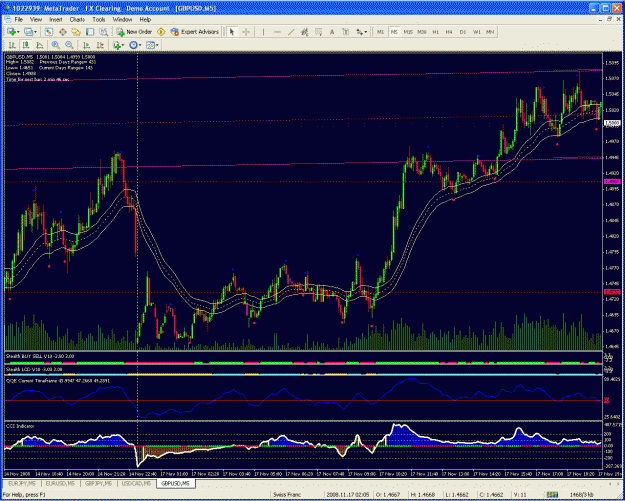Viewport: 625px width, 501px height.
Task: Toggle M15 timeframe
Action: point(408,32)
